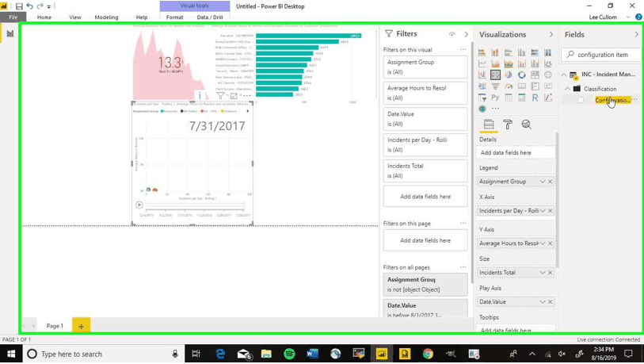Select the Area chart visualization

(495, 63)
